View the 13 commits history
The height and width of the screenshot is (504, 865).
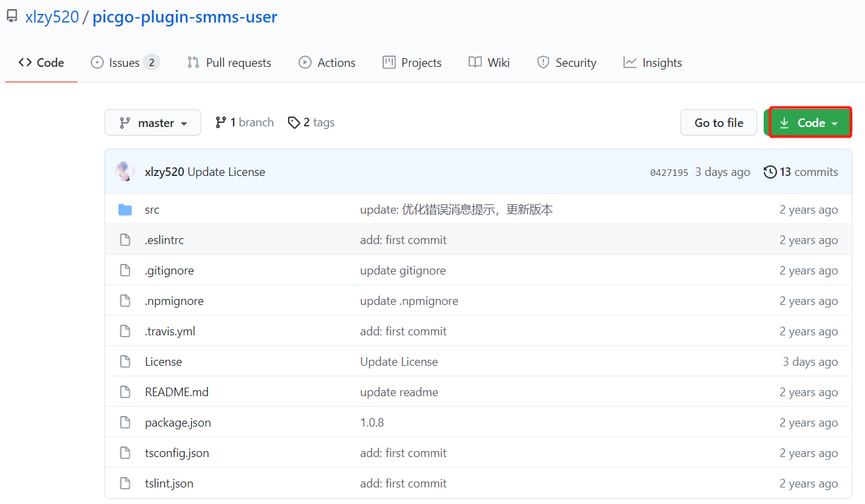[801, 172]
